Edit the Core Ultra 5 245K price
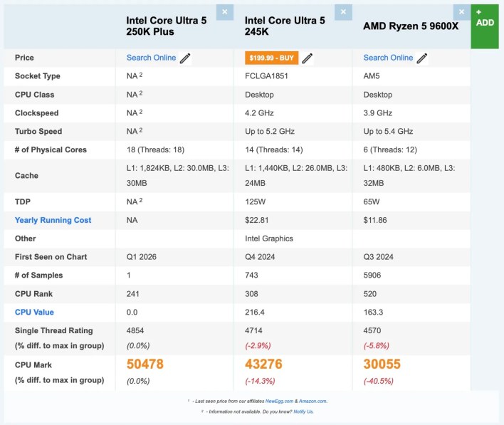This screenshot has height=425, width=504. [x=309, y=58]
